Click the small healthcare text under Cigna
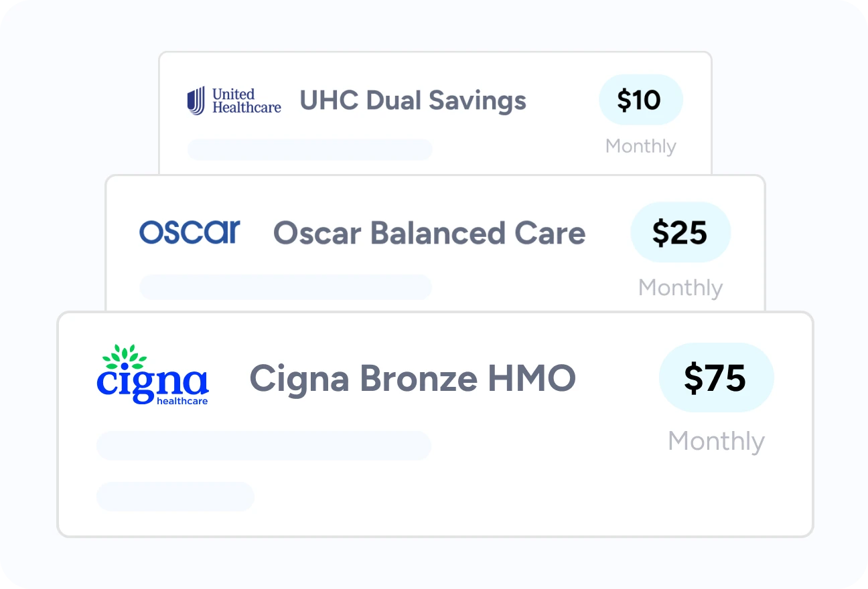The width and height of the screenshot is (868, 589). 182,402
